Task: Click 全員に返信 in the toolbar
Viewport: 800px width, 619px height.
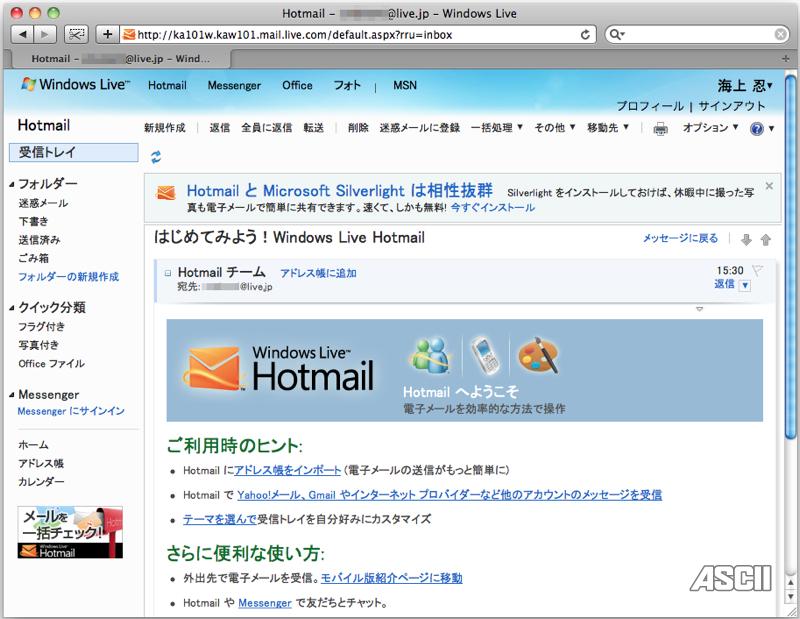Action: (x=267, y=128)
